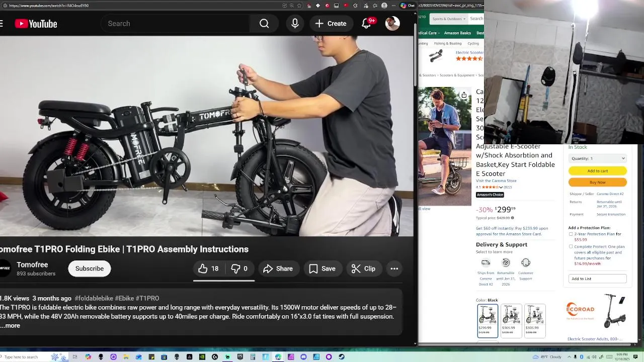Open Discord from the taskbar

[303, 357]
